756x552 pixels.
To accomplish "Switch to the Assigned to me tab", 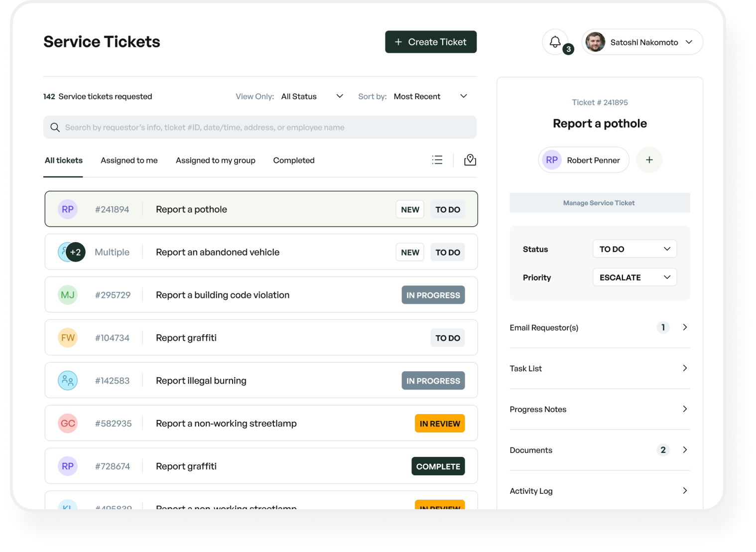I will coord(129,160).
